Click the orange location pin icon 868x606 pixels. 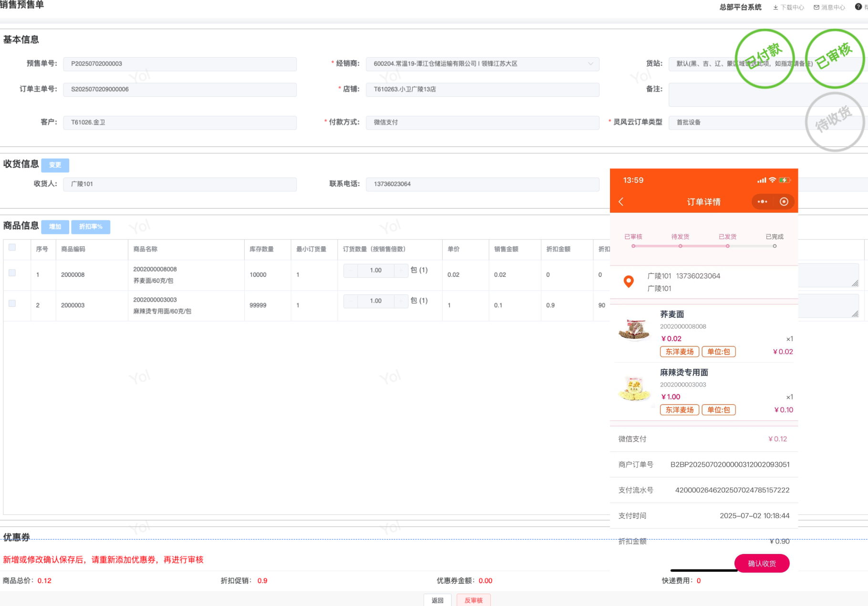point(629,282)
